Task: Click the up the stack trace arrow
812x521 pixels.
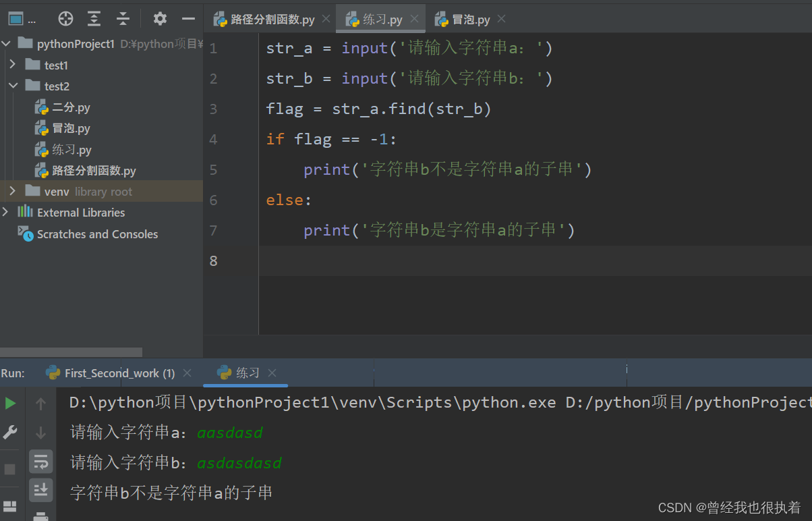Action: point(40,404)
